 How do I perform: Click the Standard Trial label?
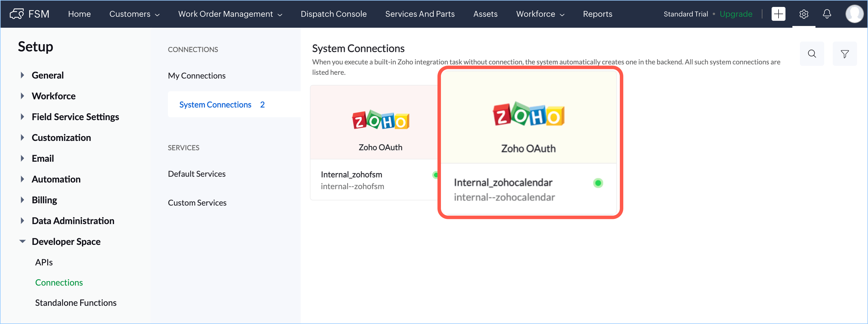(x=685, y=14)
